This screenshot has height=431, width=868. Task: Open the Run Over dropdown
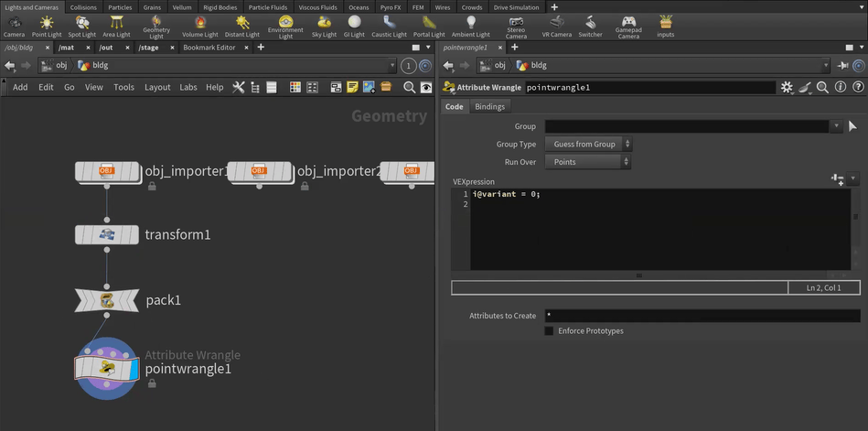click(x=587, y=162)
